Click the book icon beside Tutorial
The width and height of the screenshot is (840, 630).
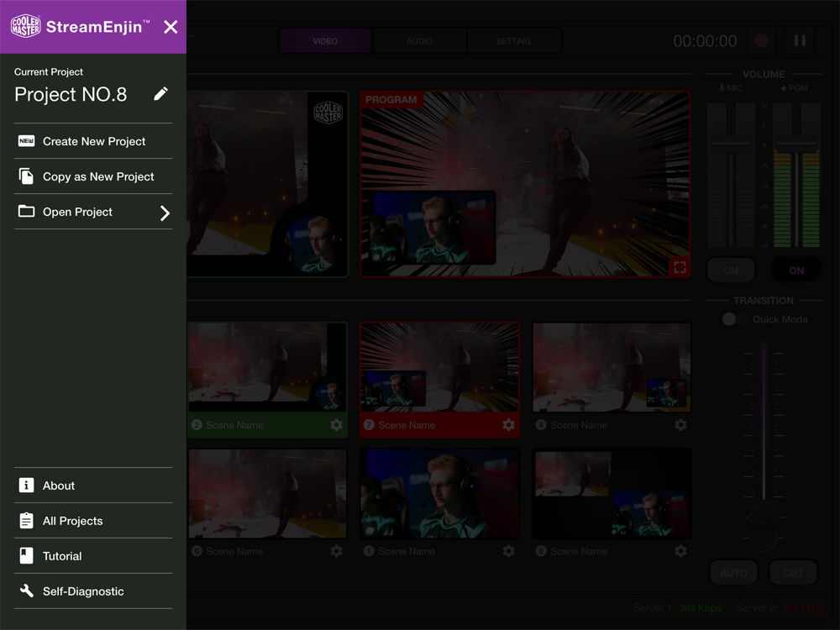click(x=26, y=555)
